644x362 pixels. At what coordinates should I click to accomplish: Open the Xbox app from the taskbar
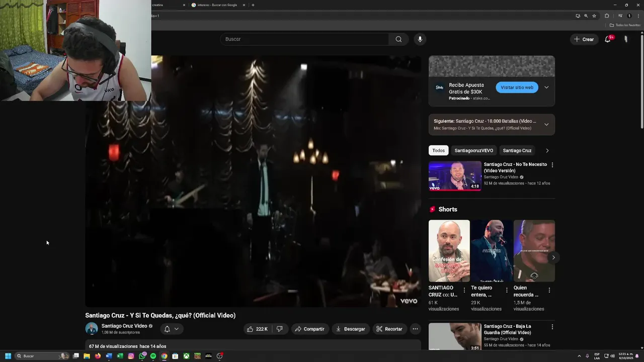point(186,356)
